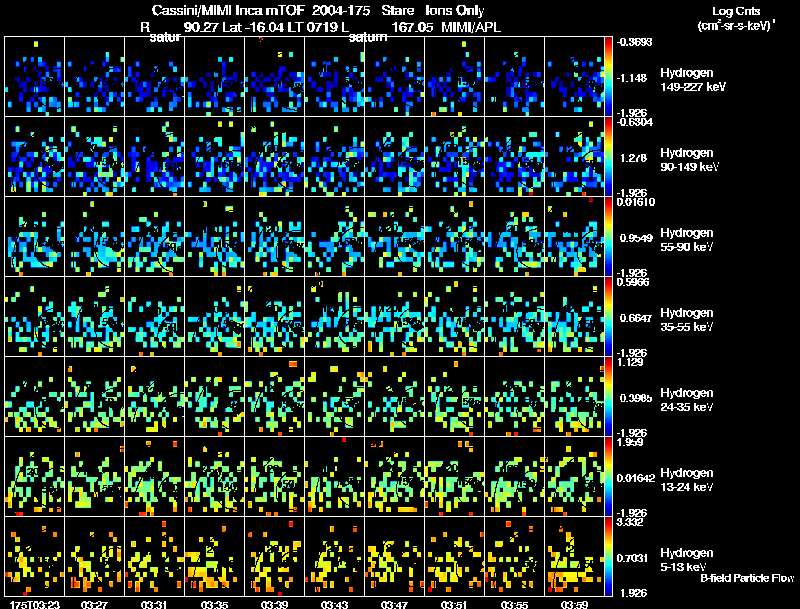Click the 175T03:23 time label
800x609 pixels.
point(35,604)
